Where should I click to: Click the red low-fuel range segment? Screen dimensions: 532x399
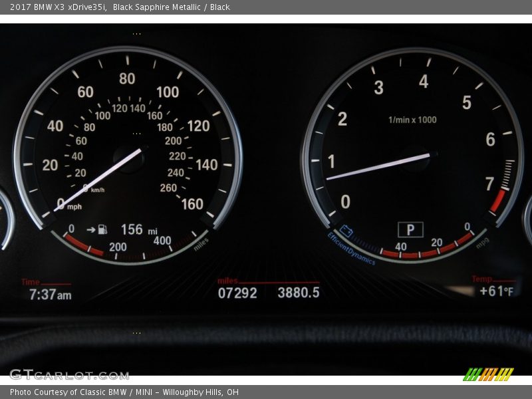(x=84, y=245)
